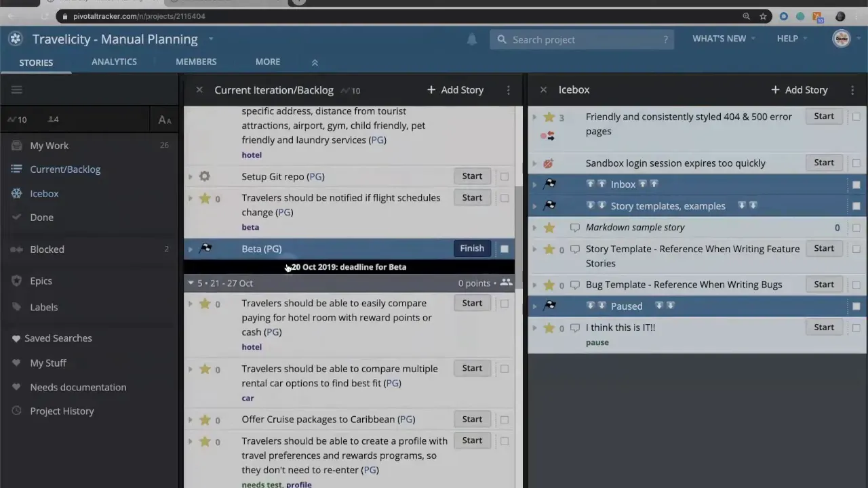This screenshot has width=868, height=488.
Task: Switch to the ANALYTICS tab
Action: 114,62
